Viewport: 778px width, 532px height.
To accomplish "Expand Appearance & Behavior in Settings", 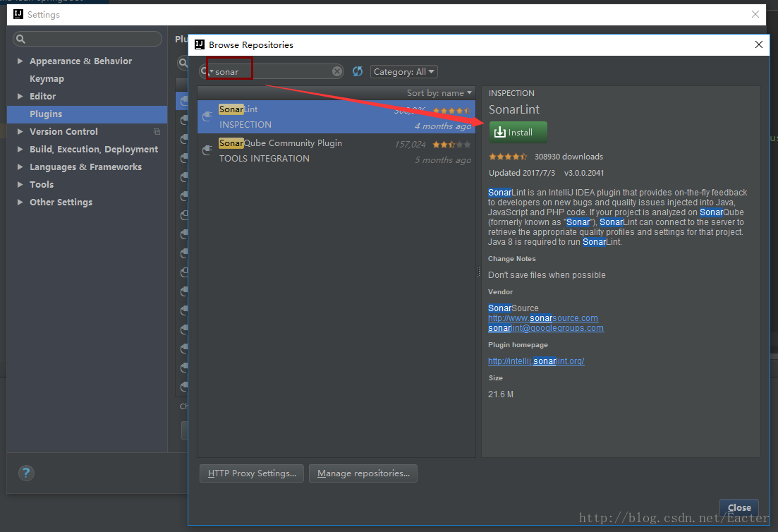I will tap(20, 61).
